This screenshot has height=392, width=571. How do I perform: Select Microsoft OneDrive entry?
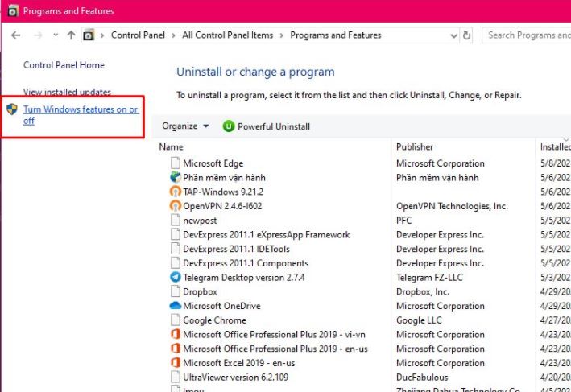(x=221, y=306)
